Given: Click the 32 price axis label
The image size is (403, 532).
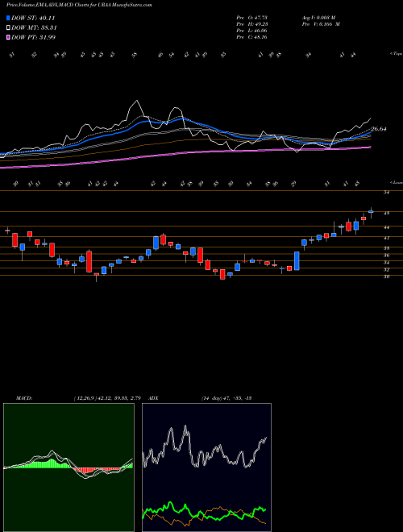Looking at the screenshot, I should point(386,269).
